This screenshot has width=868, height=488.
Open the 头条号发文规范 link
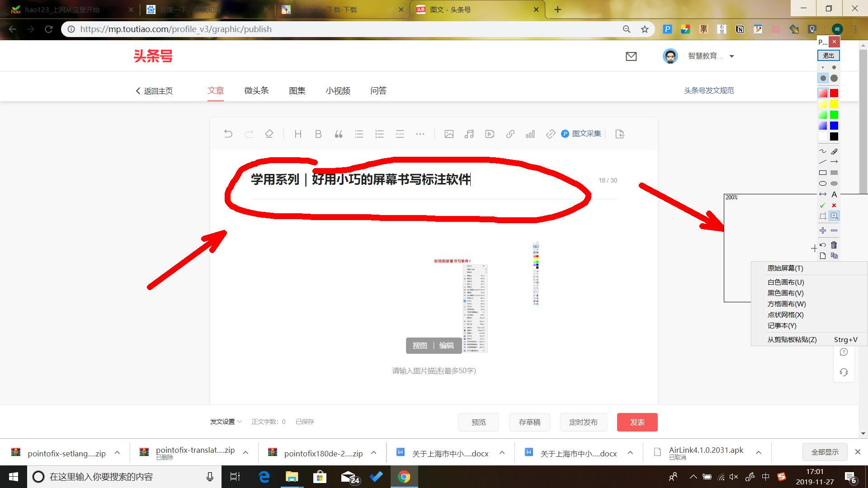click(x=708, y=90)
